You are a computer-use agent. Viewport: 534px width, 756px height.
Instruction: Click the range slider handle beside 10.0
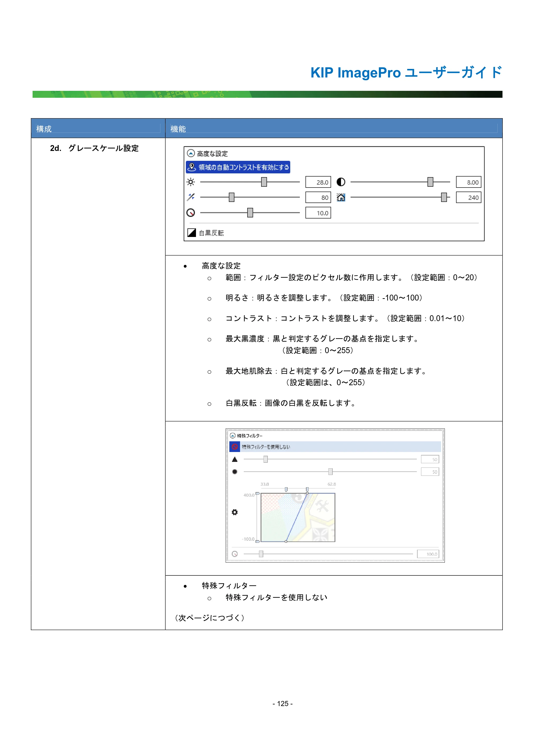pos(250,213)
